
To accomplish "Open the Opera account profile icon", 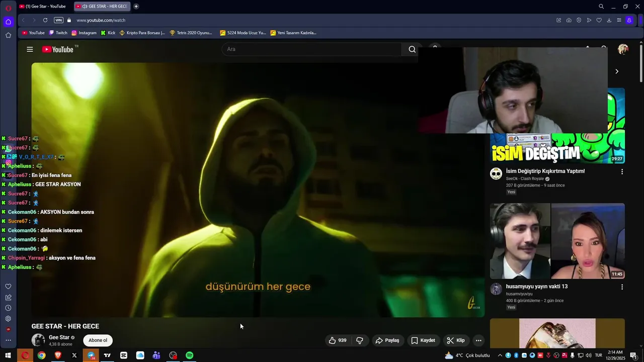I will tap(629, 20).
